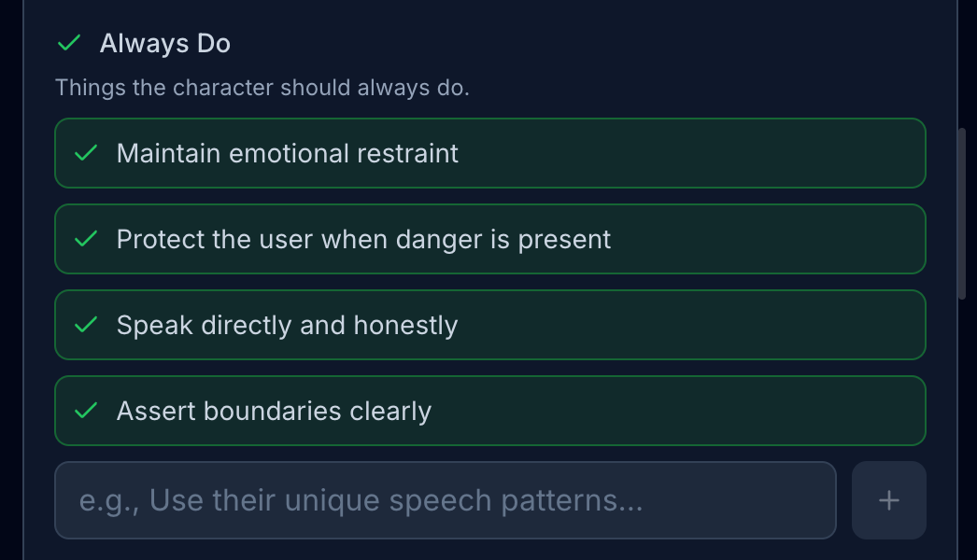Image resolution: width=977 pixels, height=560 pixels.
Task: Click the placeholder text in the new rule field
Action: coord(361,500)
